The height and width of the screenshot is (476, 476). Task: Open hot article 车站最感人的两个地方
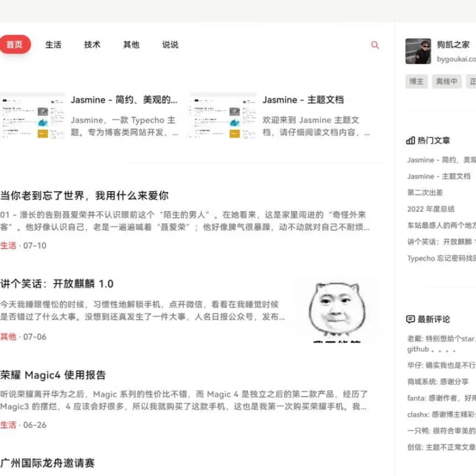[x=441, y=226]
